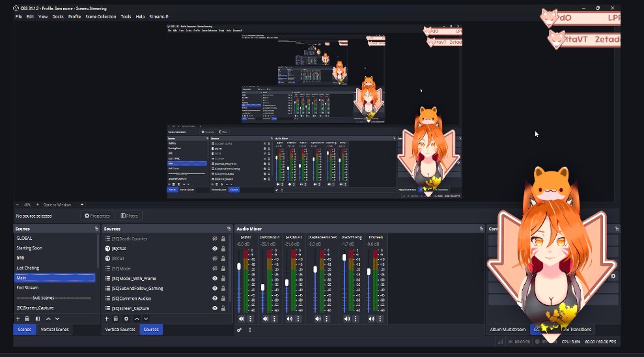Remove source using Sources trash icon
The height and width of the screenshot is (357, 644).
click(116, 319)
